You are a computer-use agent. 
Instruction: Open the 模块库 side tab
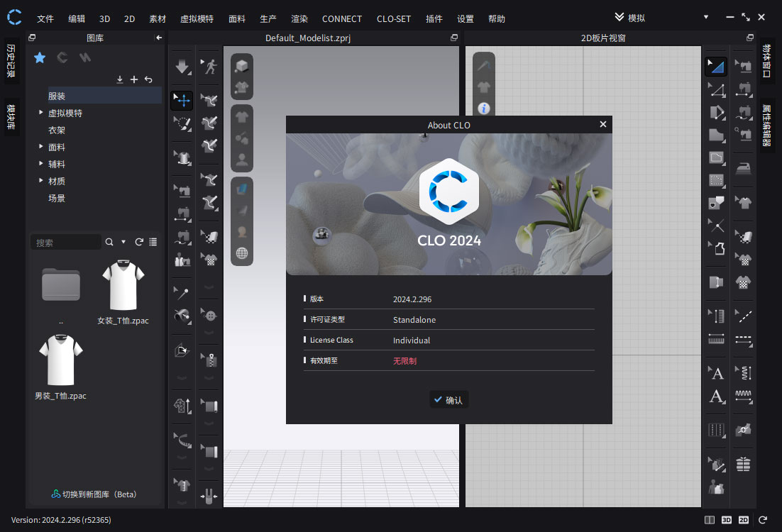coord(11,116)
